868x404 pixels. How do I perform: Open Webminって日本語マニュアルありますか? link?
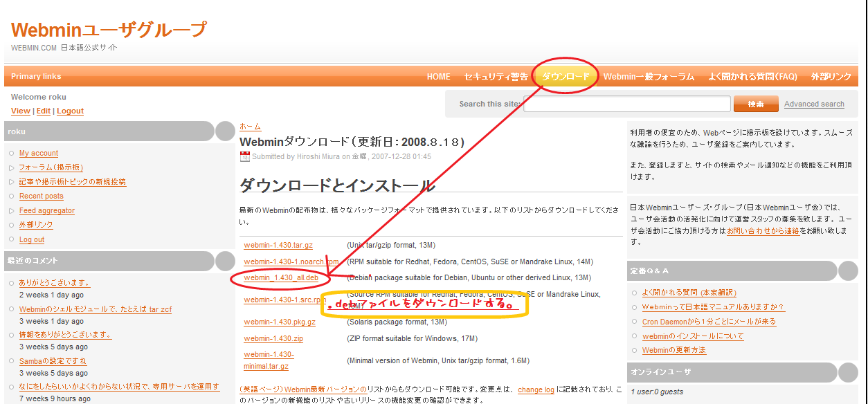(x=713, y=307)
